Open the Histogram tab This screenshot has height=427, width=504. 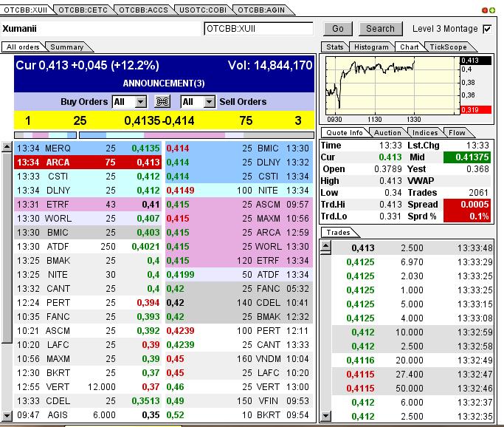click(x=371, y=47)
